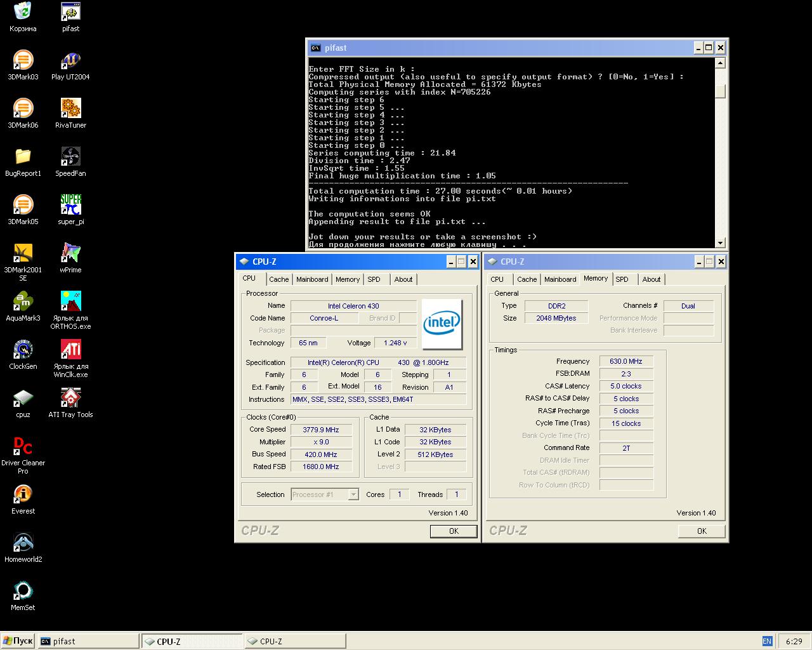Click the pifast console title bar icon
The height and width of the screenshot is (650, 812).
(x=315, y=48)
